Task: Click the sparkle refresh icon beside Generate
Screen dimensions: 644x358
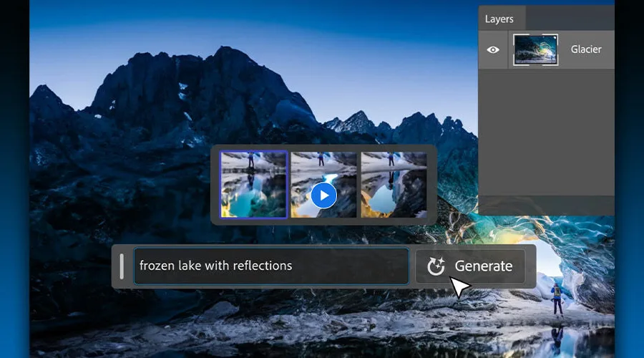Action: 436,266
